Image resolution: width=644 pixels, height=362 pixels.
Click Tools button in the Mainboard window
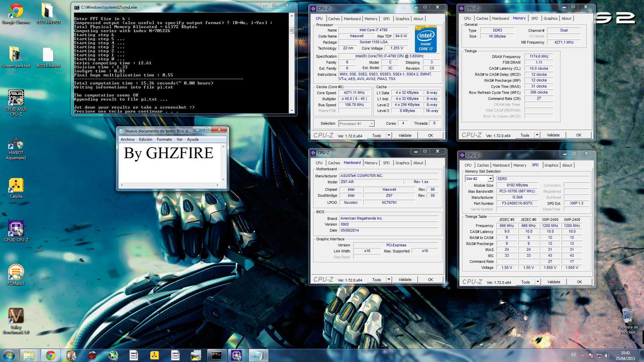376,280
